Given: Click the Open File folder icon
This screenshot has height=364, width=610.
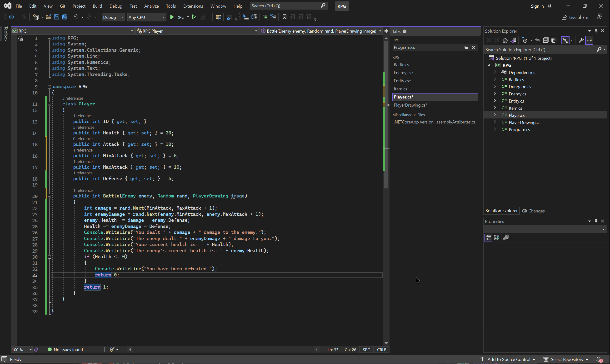Looking at the screenshot, I should [x=48, y=17].
